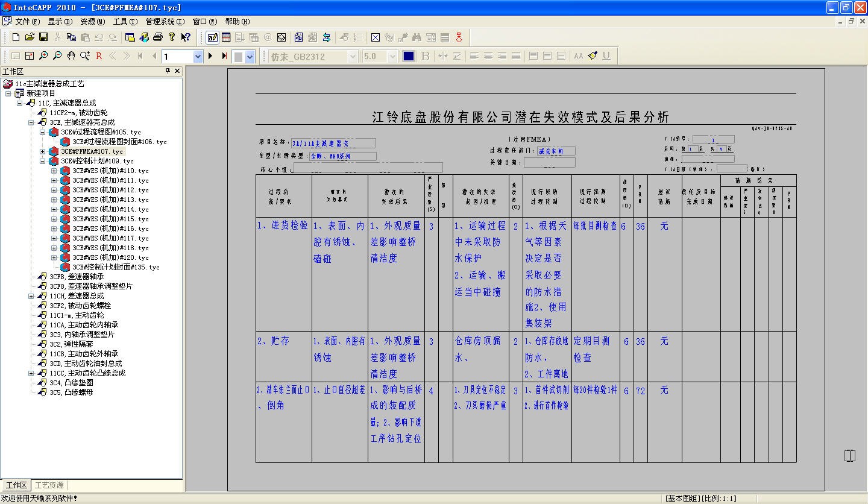Go to next page with black arrow

(210, 56)
